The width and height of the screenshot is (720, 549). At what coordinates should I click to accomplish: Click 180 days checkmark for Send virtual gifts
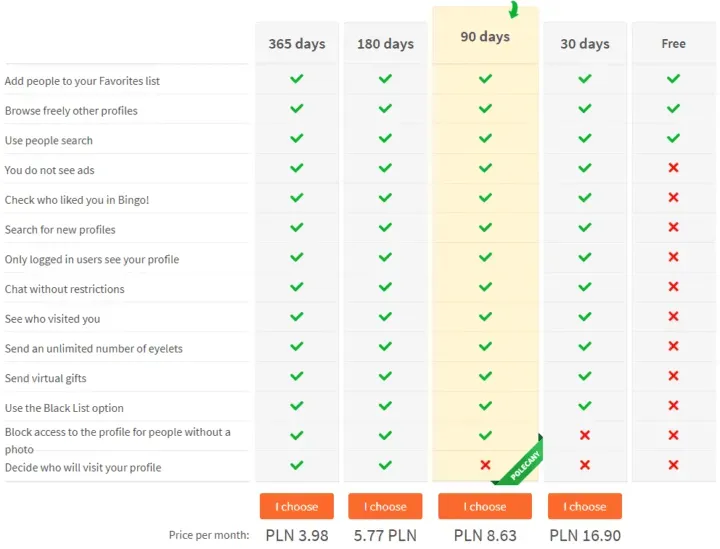pyautogui.click(x=385, y=376)
